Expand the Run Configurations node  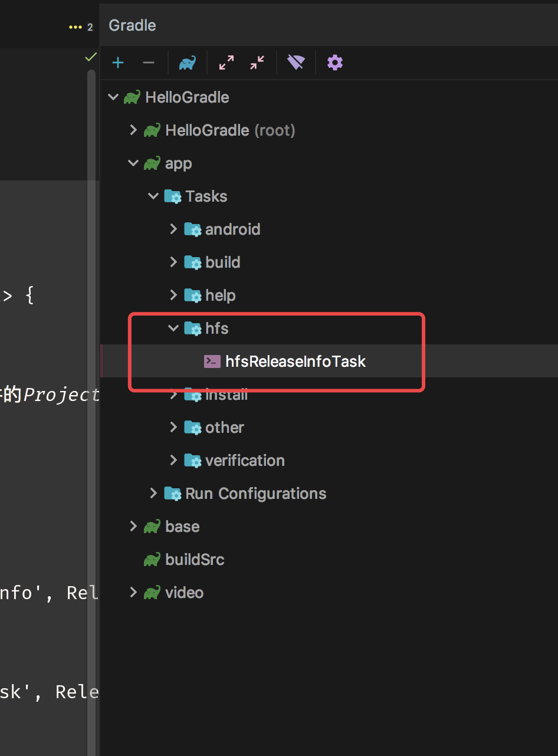coord(153,494)
